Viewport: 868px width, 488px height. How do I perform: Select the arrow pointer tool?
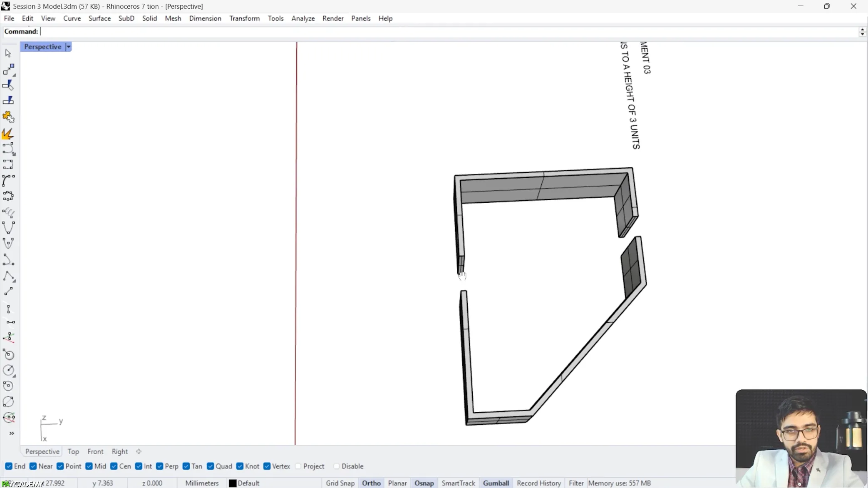pos(8,53)
